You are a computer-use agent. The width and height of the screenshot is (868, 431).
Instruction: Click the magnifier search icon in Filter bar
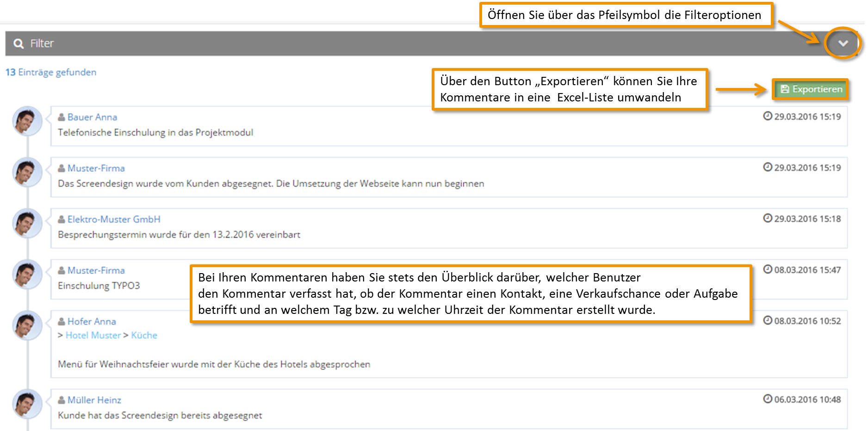[x=19, y=44]
